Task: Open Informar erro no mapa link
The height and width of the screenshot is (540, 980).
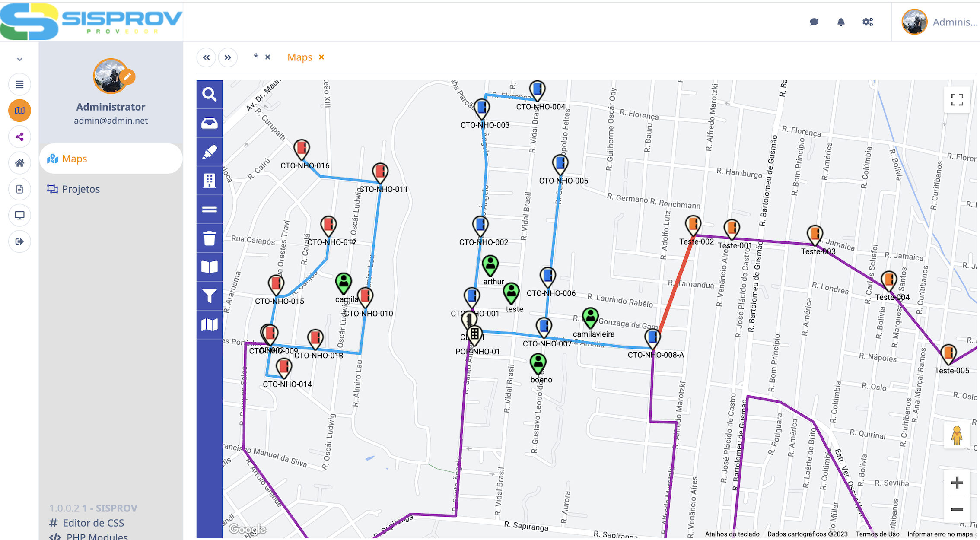Action: [x=940, y=534]
